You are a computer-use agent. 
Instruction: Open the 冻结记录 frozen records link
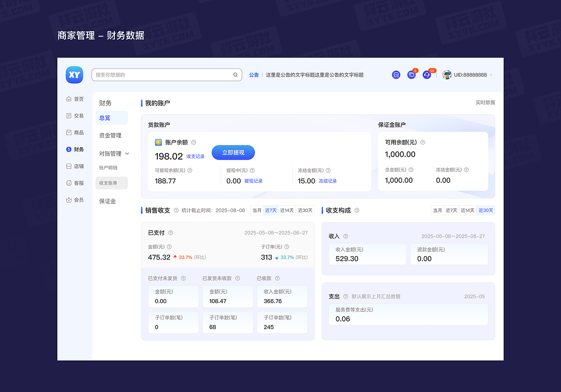(327, 181)
